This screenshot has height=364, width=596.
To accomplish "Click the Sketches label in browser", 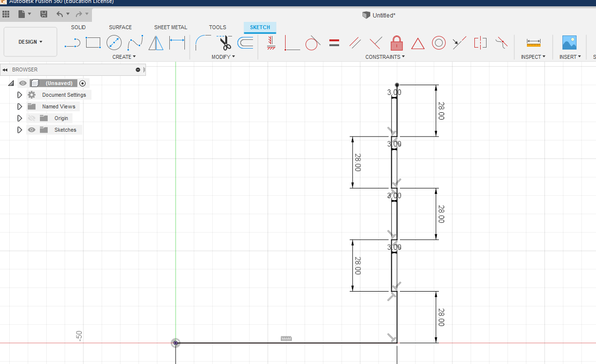I will click(65, 130).
